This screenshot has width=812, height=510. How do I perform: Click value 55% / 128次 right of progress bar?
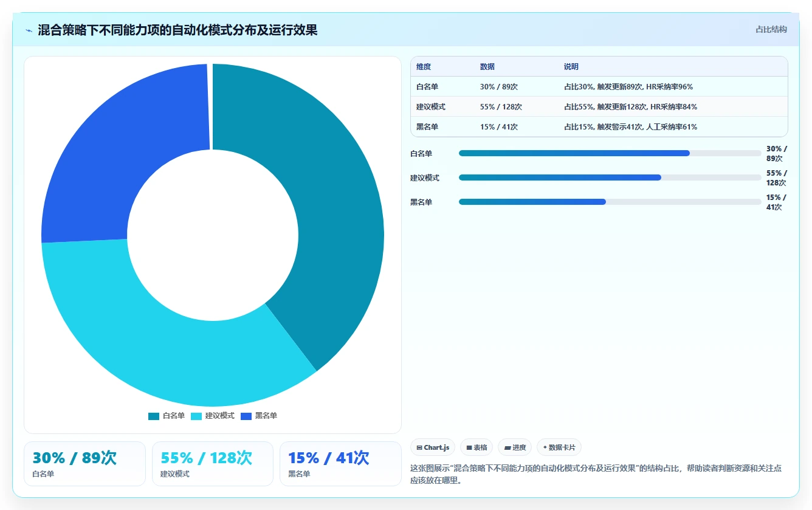coord(776,177)
